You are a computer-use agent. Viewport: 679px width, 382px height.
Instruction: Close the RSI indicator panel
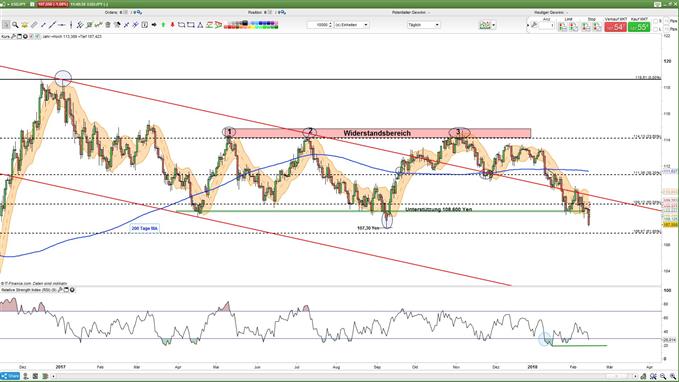(x=72, y=290)
